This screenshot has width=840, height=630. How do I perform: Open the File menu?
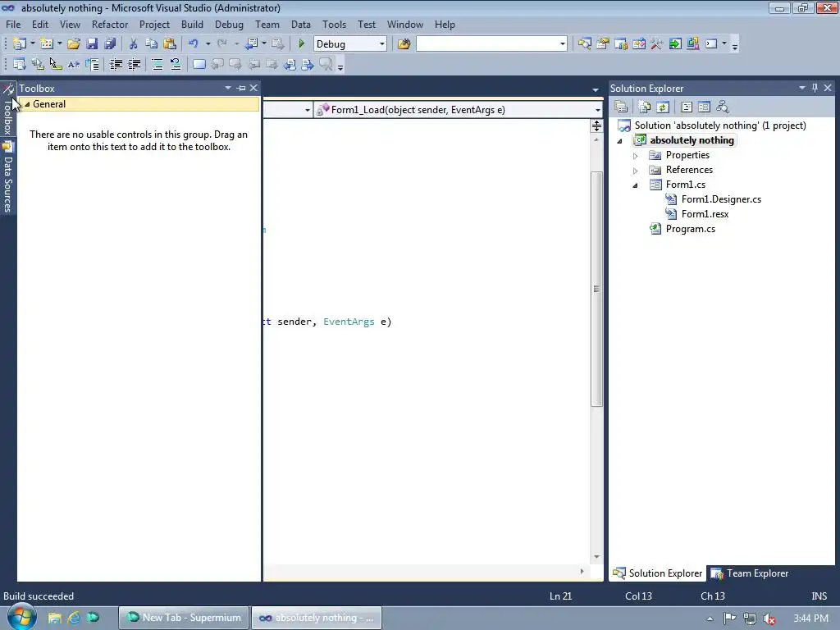point(13,25)
